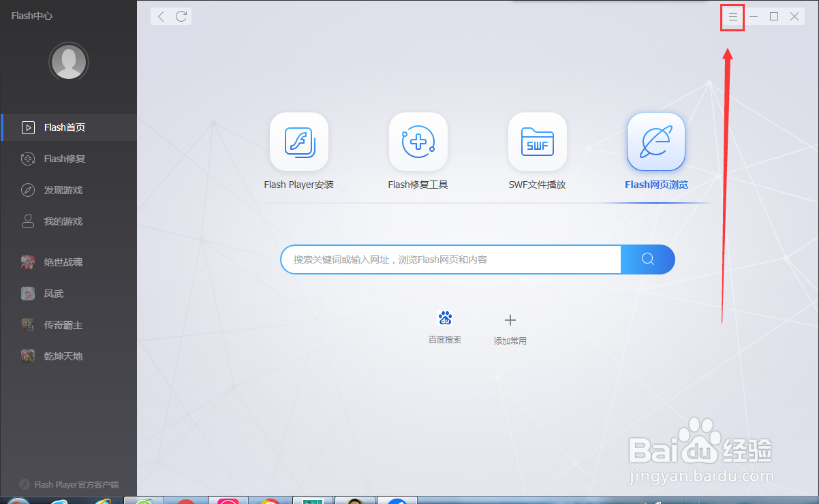Open SWF文件播放 folder icon

(538, 142)
